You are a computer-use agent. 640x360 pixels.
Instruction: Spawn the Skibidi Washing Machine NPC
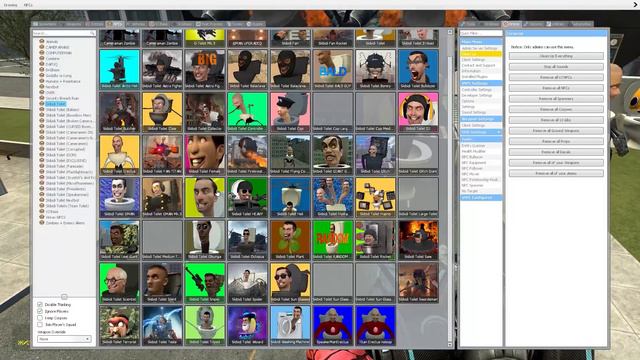(290, 325)
